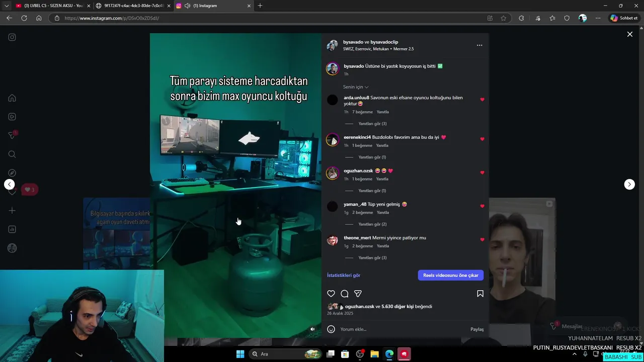Reply to theone_mert's comment via Yanıtla
Image resolution: width=644 pixels, height=362 pixels.
383,246
